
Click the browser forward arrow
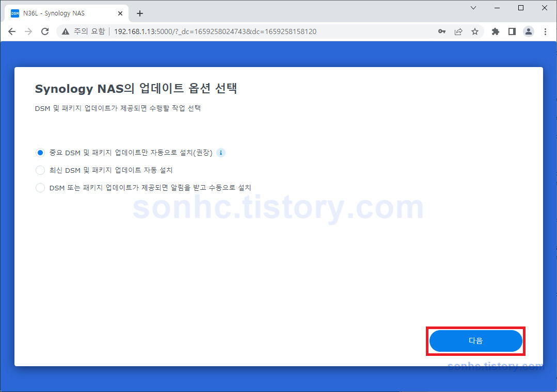[x=28, y=31]
